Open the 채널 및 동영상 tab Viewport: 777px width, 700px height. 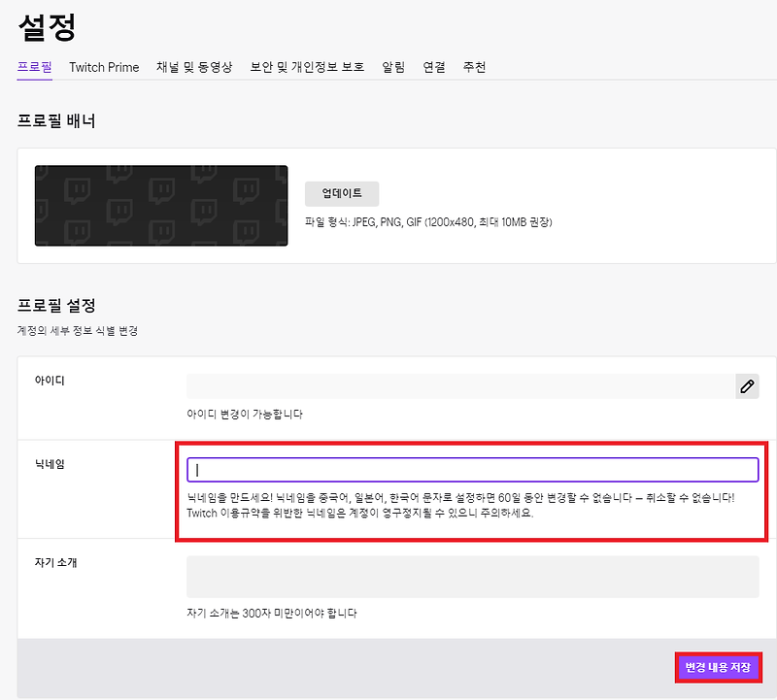(194, 67)
